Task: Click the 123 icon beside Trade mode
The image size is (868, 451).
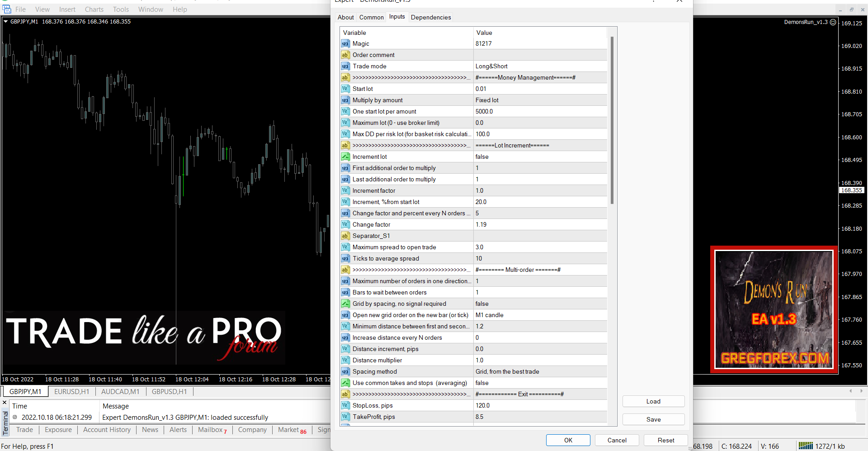Action: click(x=345, y=66)
